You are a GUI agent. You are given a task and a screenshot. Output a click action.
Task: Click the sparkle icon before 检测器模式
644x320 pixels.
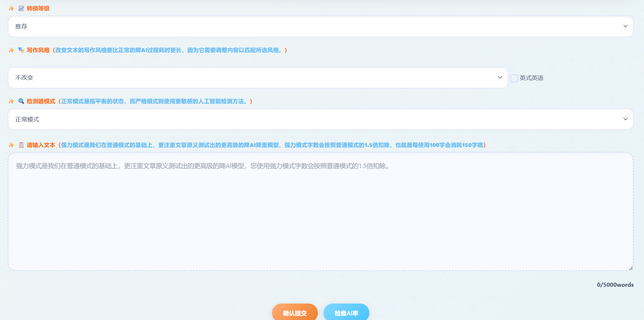pos(11,101)
